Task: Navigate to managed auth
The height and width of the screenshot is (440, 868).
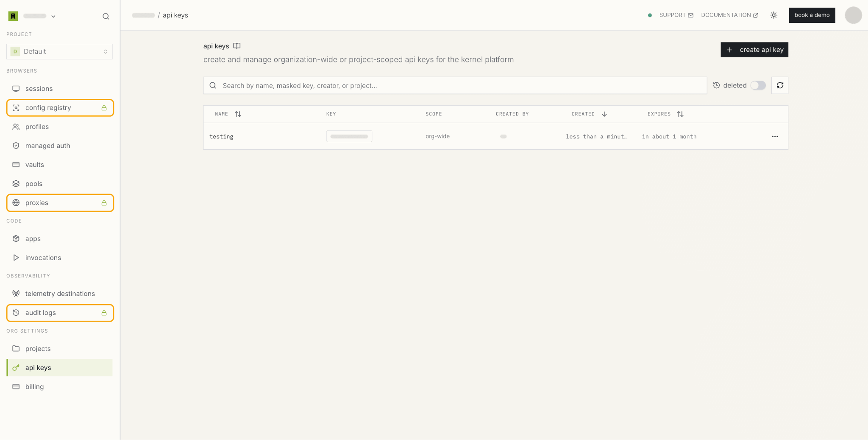Action: (x=60, y=146)
